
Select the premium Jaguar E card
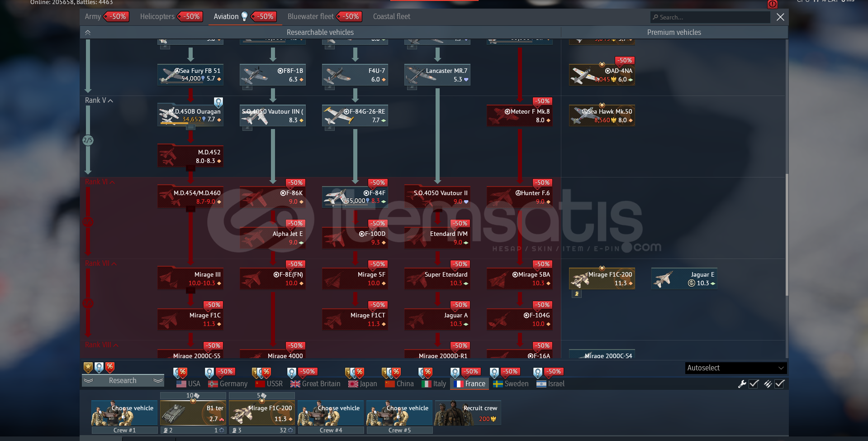click(x=684, y=278)
